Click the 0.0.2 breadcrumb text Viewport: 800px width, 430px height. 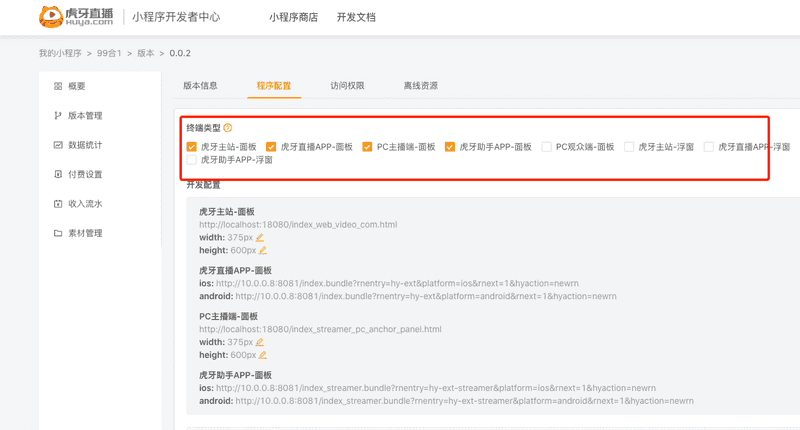[180, 54]
